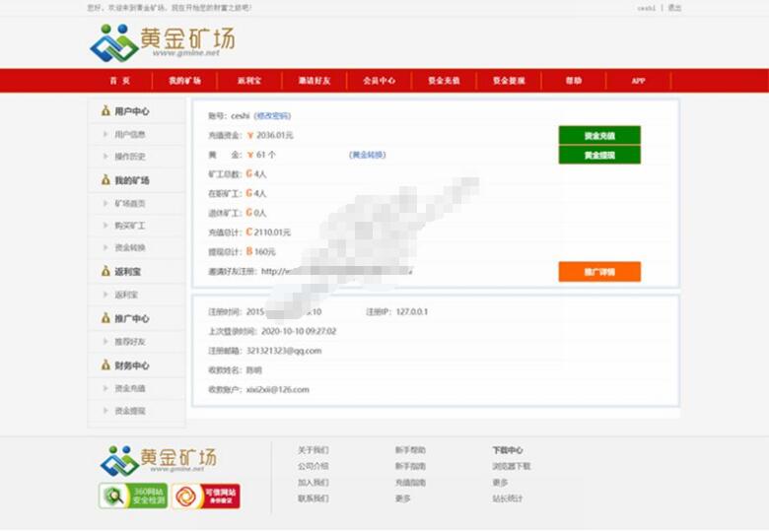Select the 返利宝 sub-item in the sidebar

click(126, 295)
